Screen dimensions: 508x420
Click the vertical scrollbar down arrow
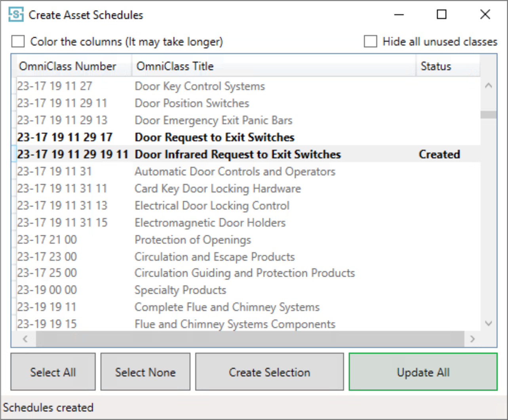[489, 324]
